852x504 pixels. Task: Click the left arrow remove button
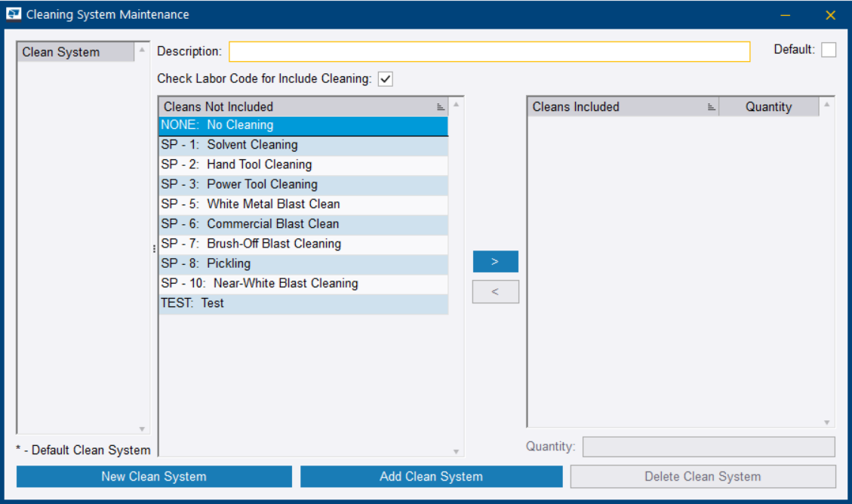[x=495, y=292]
